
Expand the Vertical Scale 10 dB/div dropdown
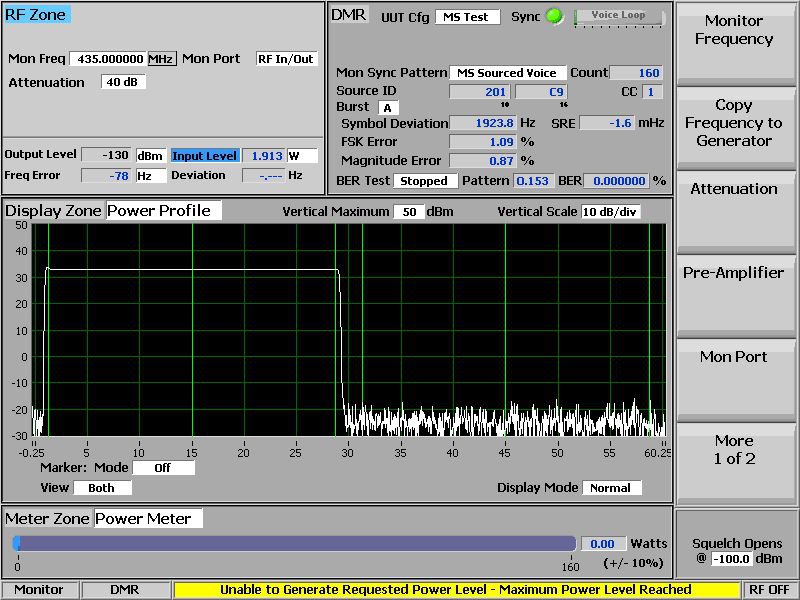pyautogui.click(x=610, y=212)
